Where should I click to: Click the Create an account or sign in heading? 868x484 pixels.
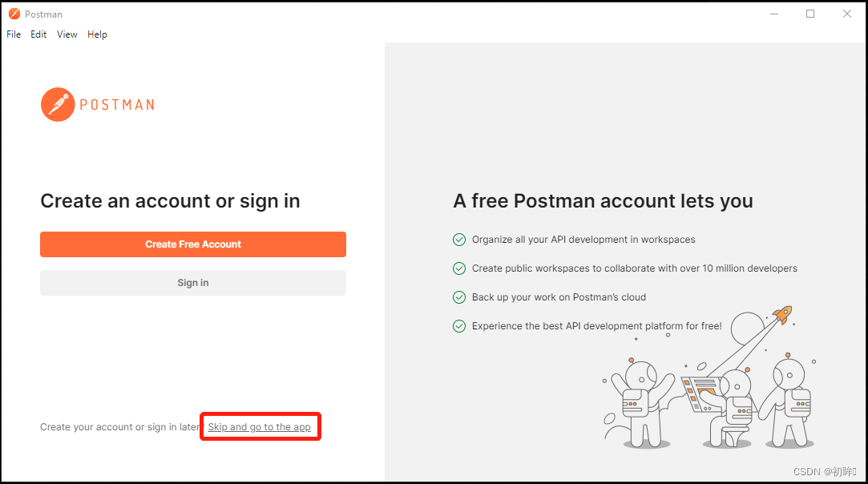[x=170, y=200]
